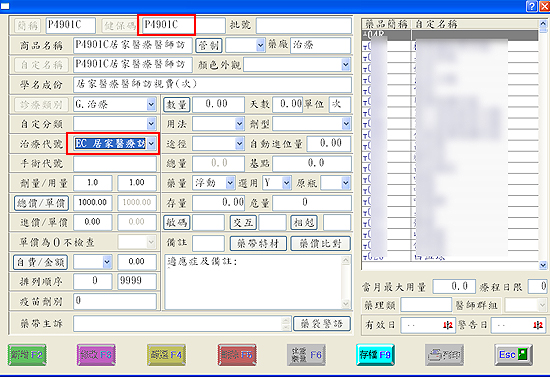Screen dimensions: 550x377
Task: Click the red 刪除 F5 button
Action: (237, 355)
